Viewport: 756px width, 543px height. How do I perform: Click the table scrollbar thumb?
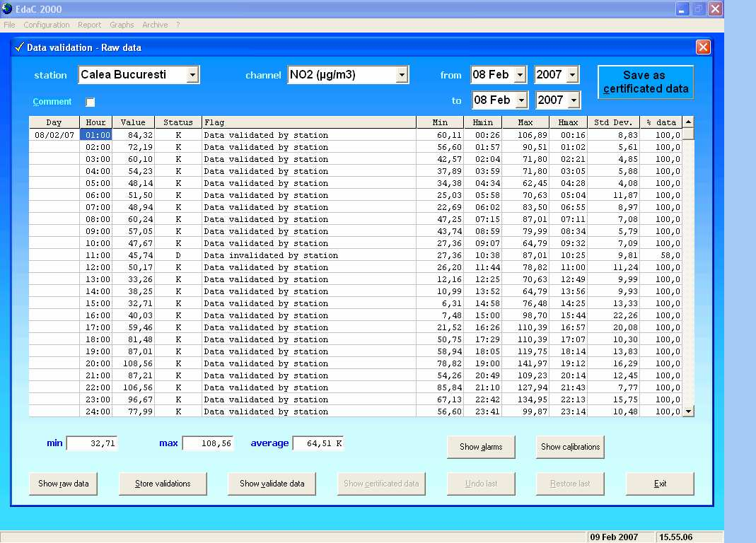pyautogui.click(x=689, y=134)
